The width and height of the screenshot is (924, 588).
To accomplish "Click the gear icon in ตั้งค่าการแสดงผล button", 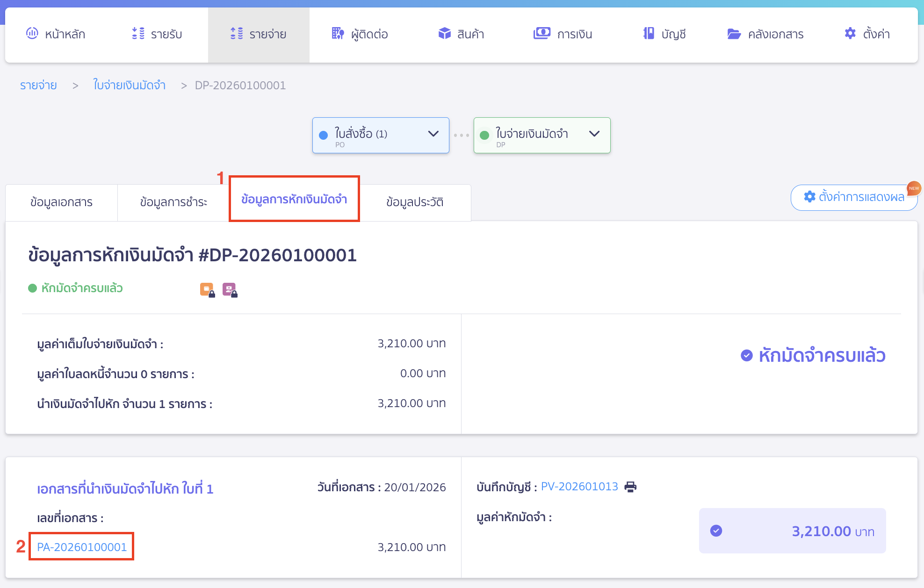I will click(809, 197).
